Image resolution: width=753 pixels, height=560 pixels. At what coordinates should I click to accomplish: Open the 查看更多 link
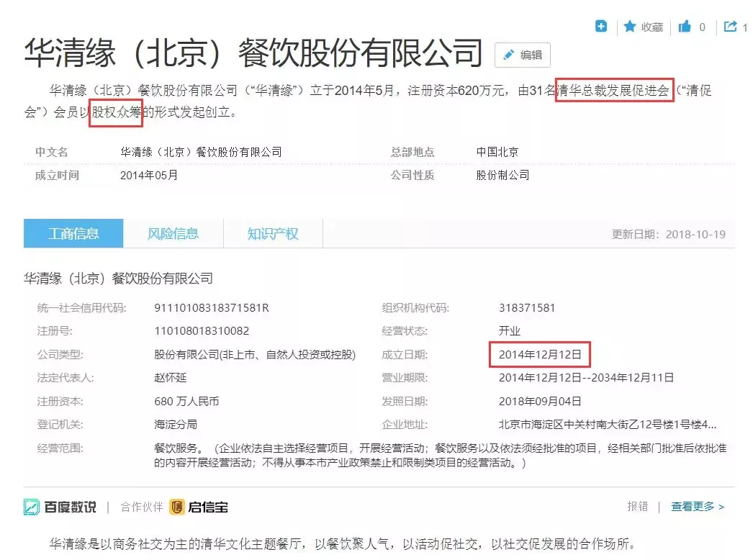click(694, 507)
